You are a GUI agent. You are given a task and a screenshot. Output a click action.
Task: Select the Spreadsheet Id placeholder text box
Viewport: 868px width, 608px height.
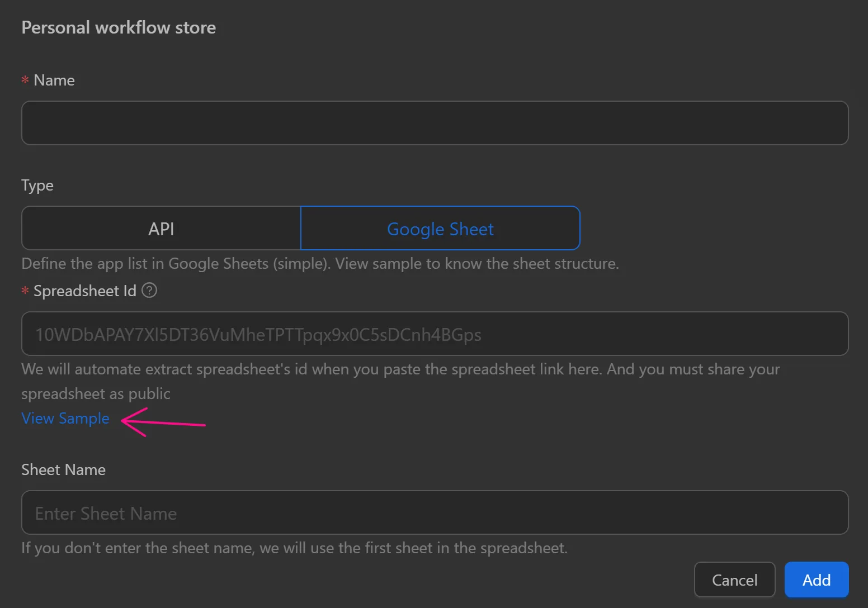434,334
